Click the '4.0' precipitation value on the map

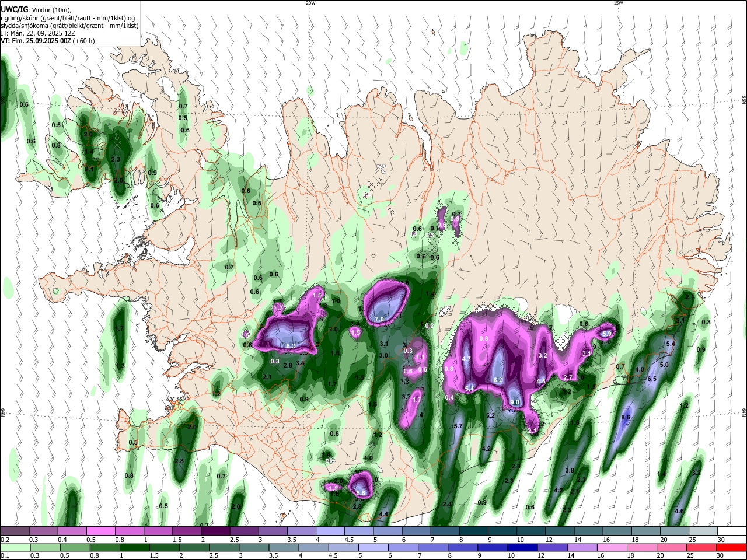tap(640, 370)
